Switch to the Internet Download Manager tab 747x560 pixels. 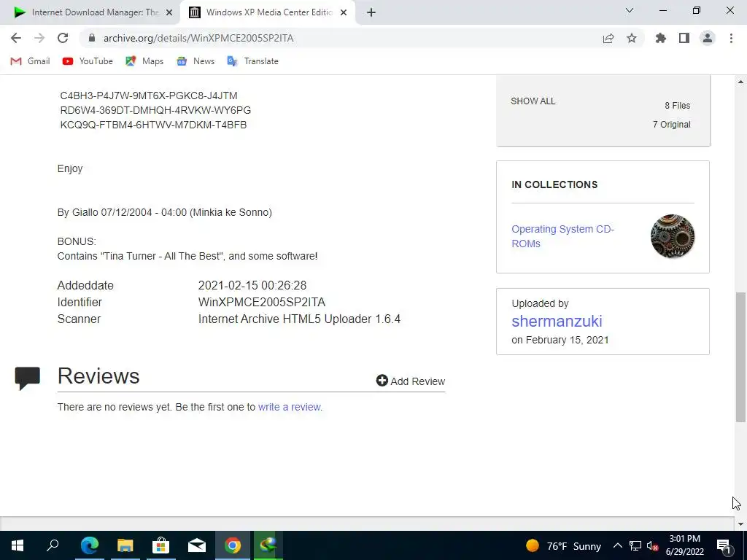[90, 12]
